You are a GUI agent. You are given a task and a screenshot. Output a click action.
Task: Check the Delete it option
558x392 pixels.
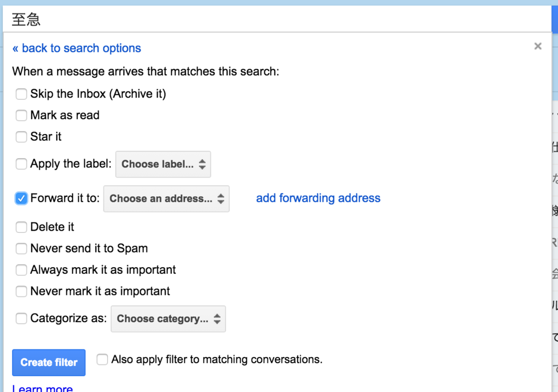(21, 227)
